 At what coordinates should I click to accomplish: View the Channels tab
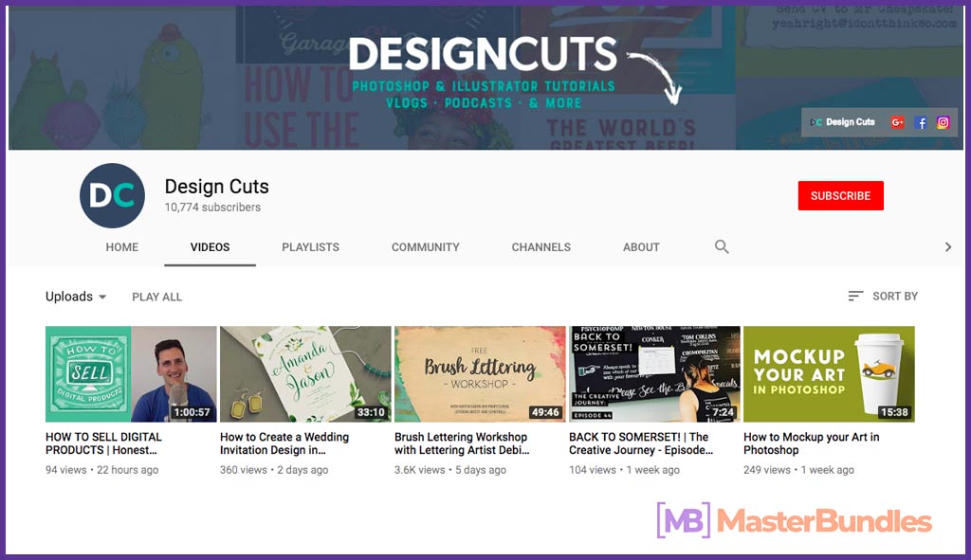[x=541, y=247]
